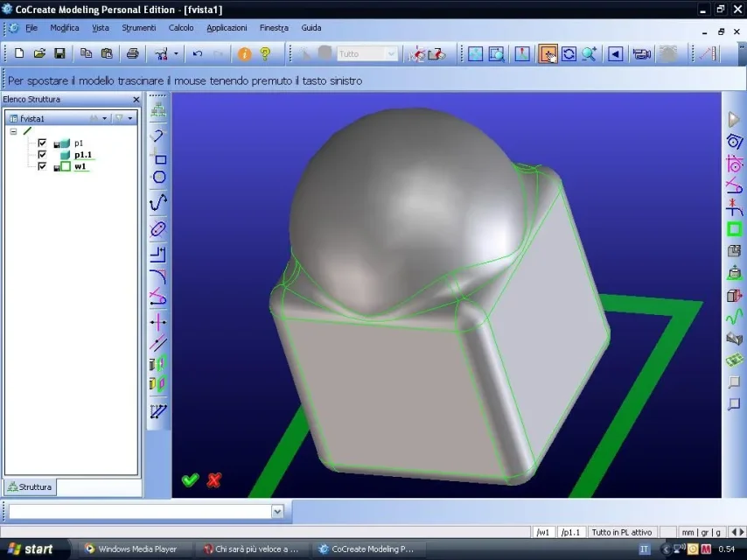Screen dimensions: 747x560
Task: Open the Vista menu
Action: (x=100, y=28)
